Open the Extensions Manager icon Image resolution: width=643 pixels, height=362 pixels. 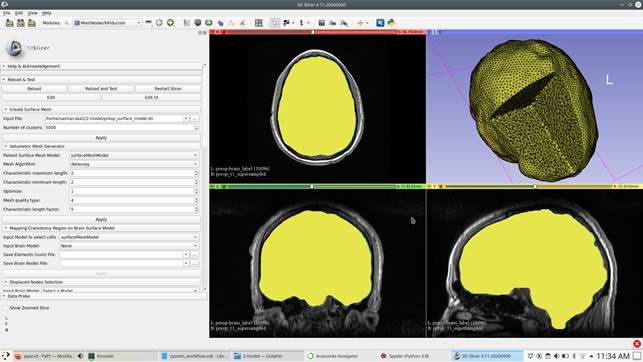[x=380, y=23]
